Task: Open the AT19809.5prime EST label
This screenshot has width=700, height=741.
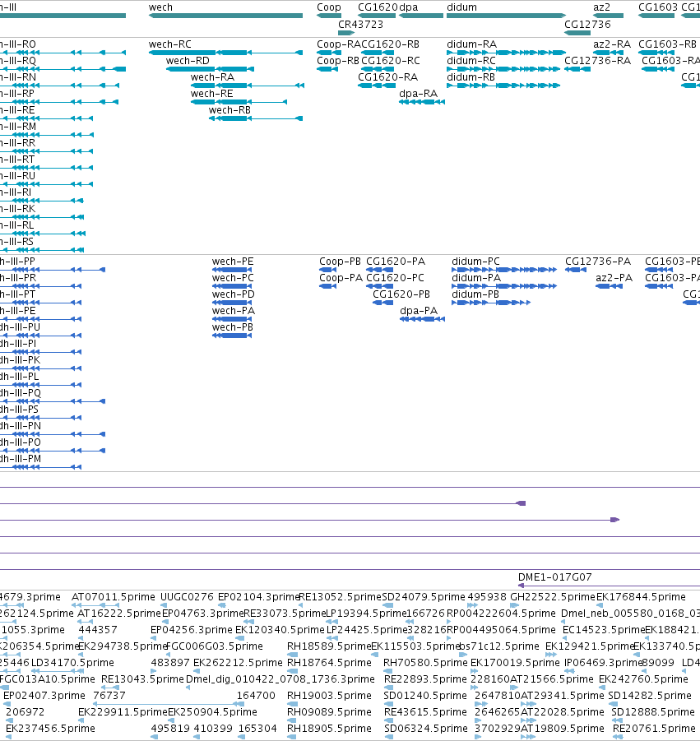Action: 563,728
